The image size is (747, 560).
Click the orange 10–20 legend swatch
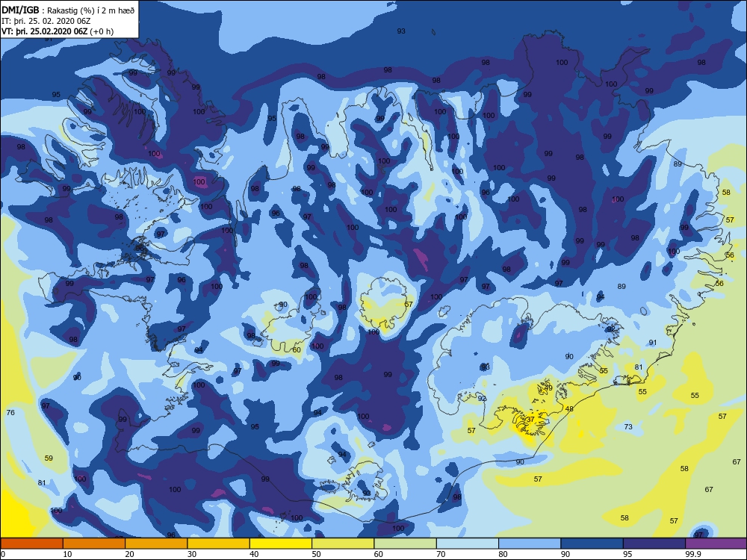(x=94, y=544)
